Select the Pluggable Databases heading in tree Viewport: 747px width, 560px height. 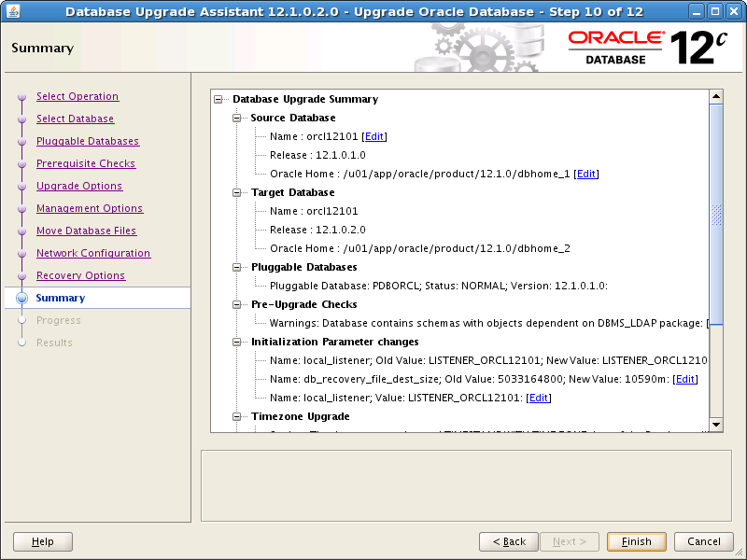[x=304, y=267]
